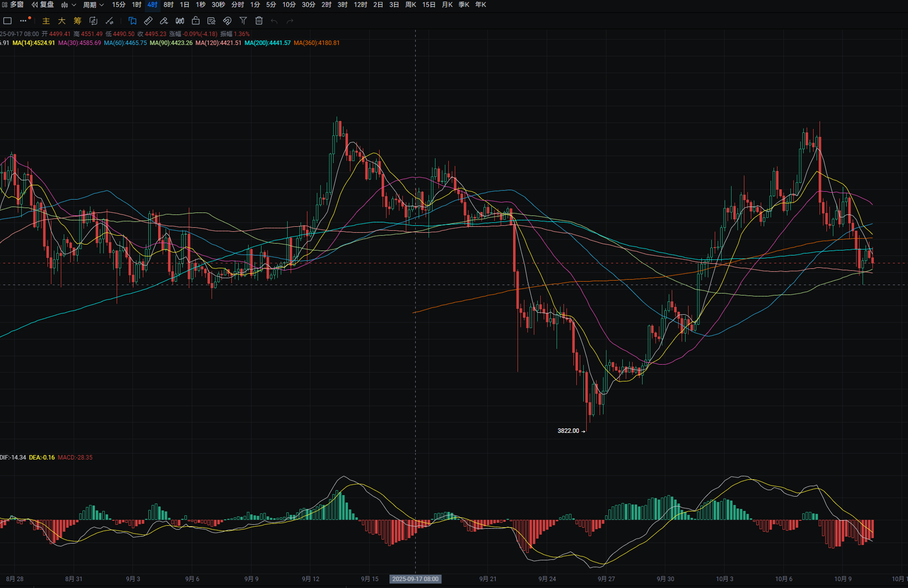Toggle the 筹 (chip distribution) button
908x588 pixels.
click(x=78, y=21)
